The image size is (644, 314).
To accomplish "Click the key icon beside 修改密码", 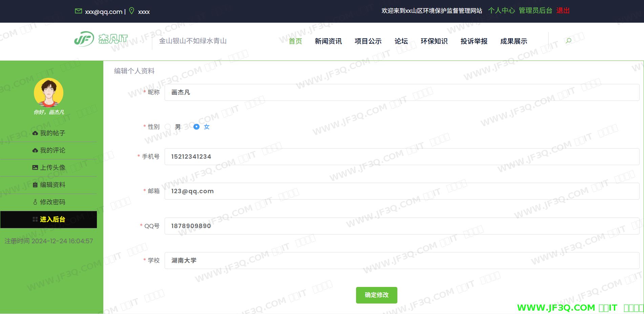I will (35, 202).
